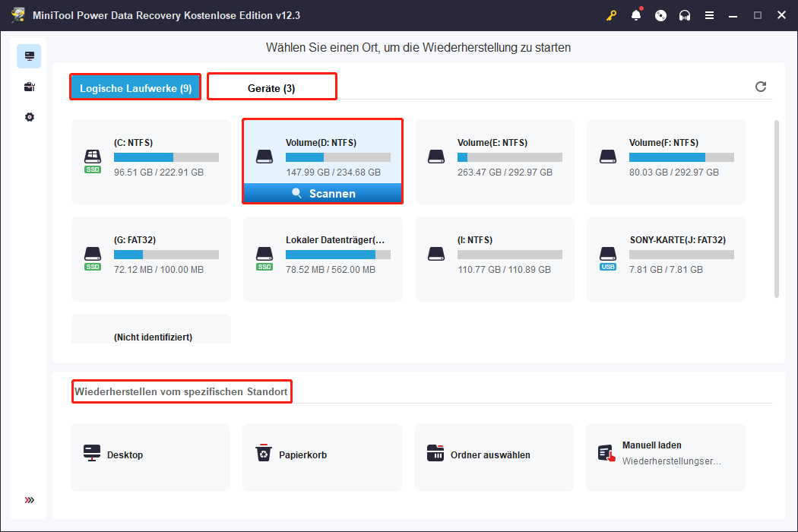Select the G: FAT32 drive icon
The height and width of the screenshot is (532, 798).
(93, 258)
